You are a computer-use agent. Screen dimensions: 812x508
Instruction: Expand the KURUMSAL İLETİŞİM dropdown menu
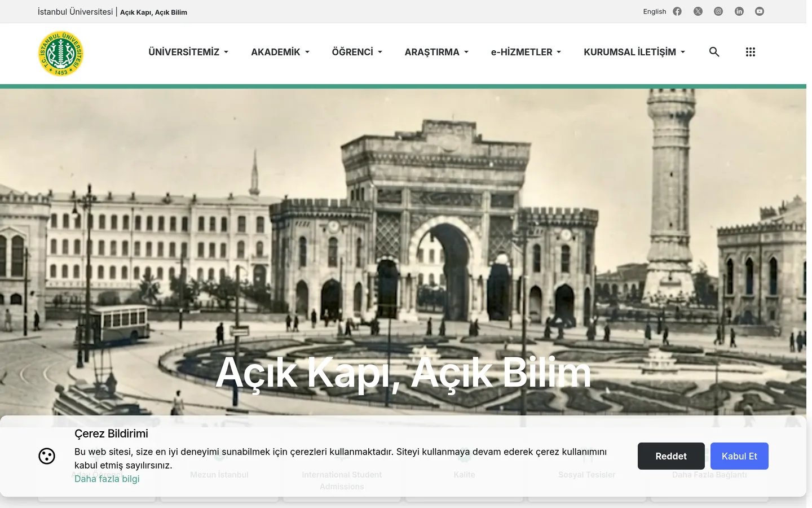(634, 52)
